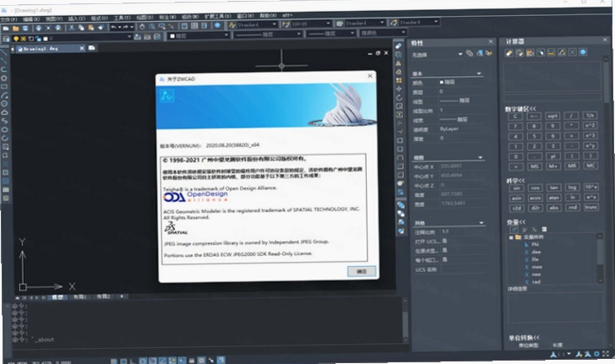This screenshot has width=615, height=364.
Task: Click the realtime zoom magnifier icon
Action: point(151,26)
